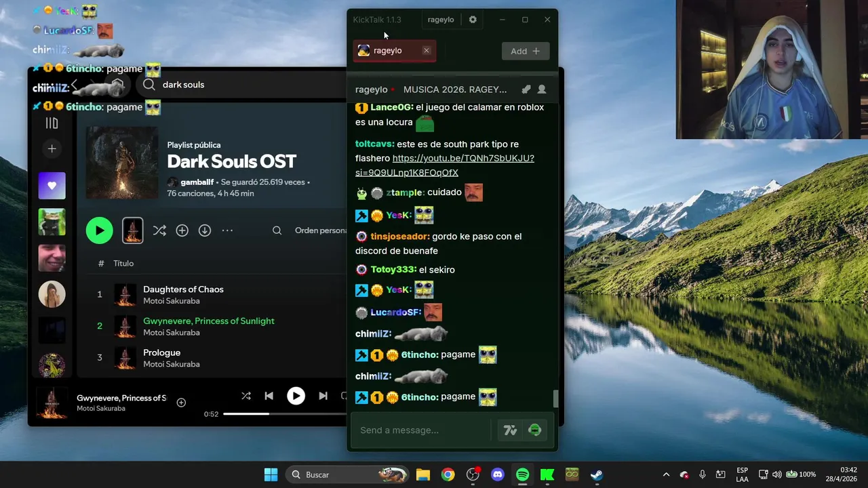
Task: Open Windows Start menu
Action: pos(271,474)
